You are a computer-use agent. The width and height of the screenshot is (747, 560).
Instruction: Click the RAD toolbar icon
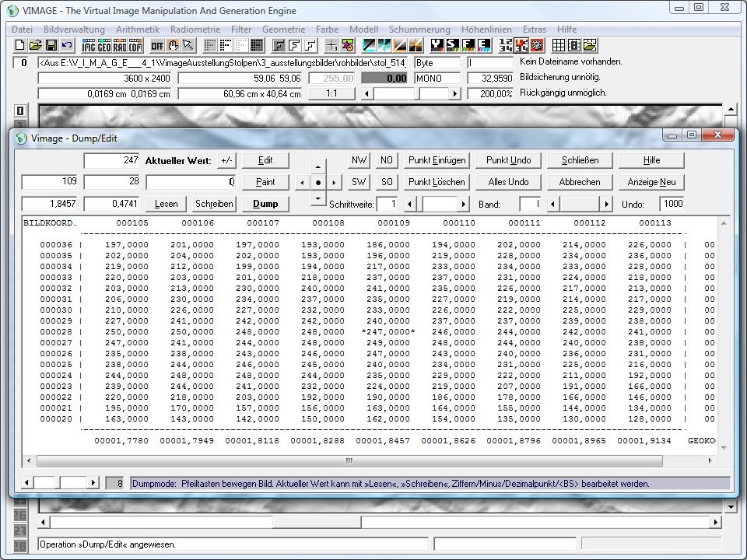point(120,45)
